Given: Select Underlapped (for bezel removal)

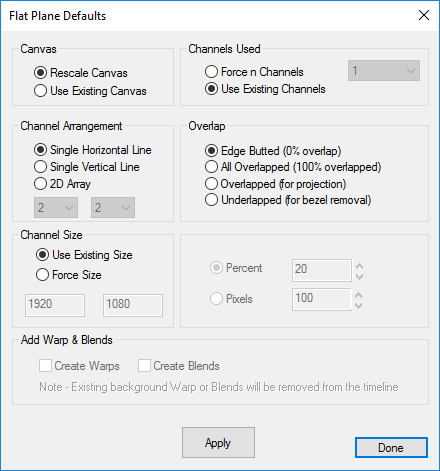Looking at the screenshot, I should (x=288, y=200).
